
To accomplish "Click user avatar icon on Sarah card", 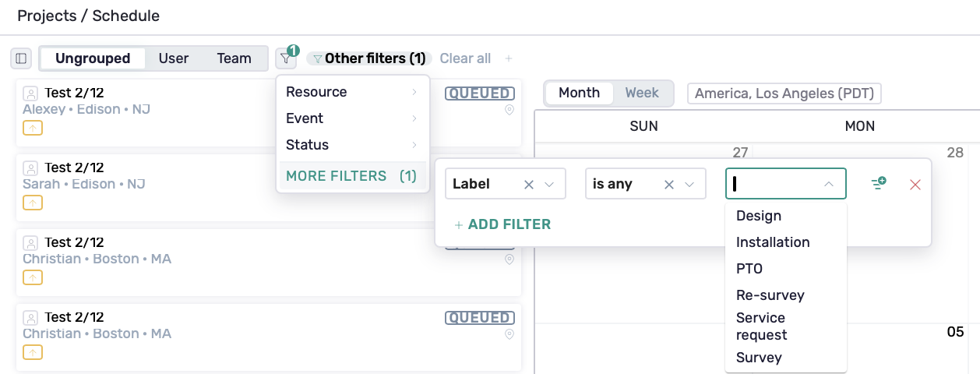I will pyautogui.click(x=30, y=168).
